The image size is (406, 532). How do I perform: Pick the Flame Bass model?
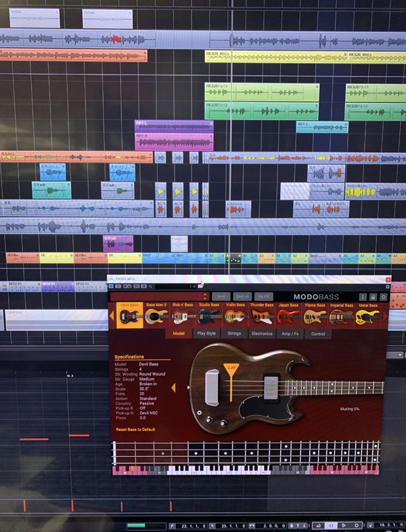pyautogui.click(x=315, y=315)
